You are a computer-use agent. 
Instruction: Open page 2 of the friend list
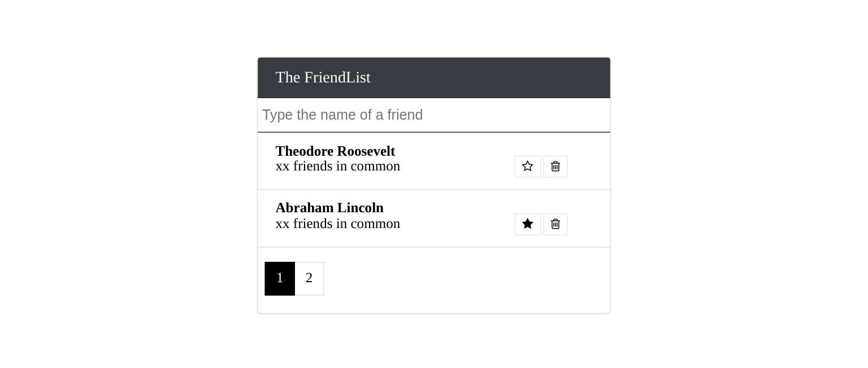[x=309, y=278]
